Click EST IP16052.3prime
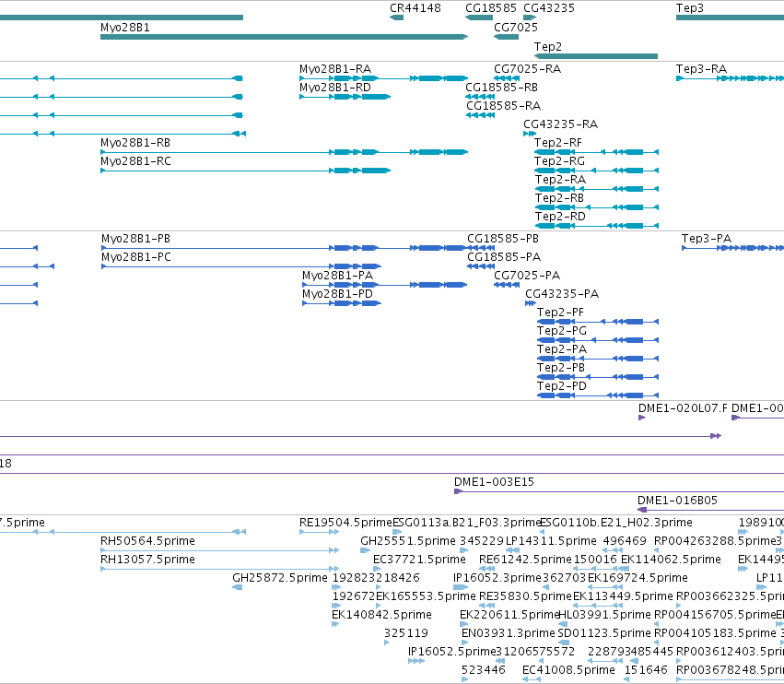Image resolution: width=784 pixels, height=684 pixels. (x=461, y=587)
